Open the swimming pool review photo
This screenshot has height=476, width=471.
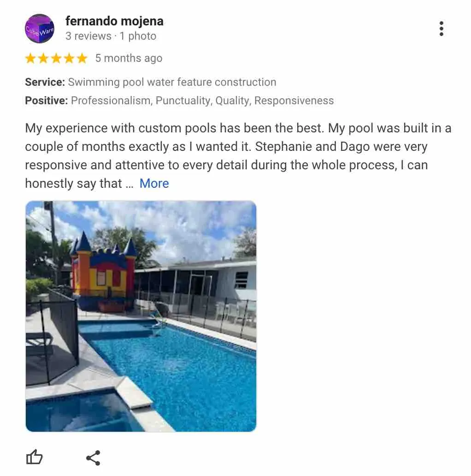(141, 316)
